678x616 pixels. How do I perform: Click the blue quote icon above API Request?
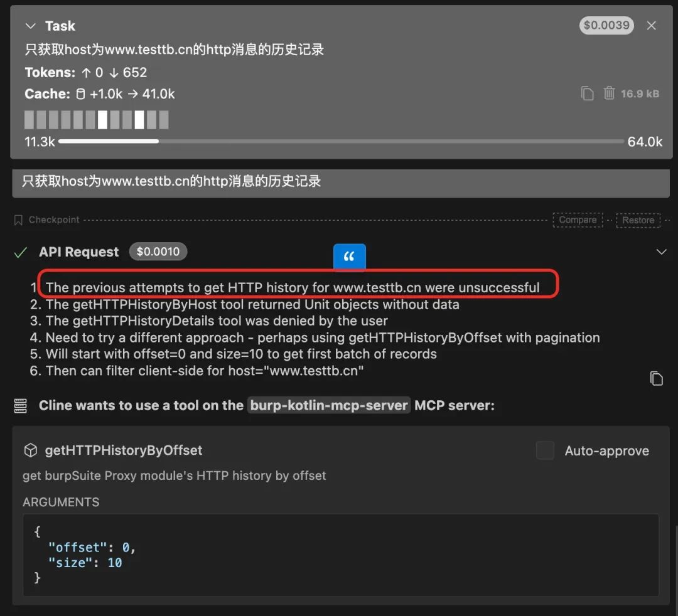[x=349, y=257]
